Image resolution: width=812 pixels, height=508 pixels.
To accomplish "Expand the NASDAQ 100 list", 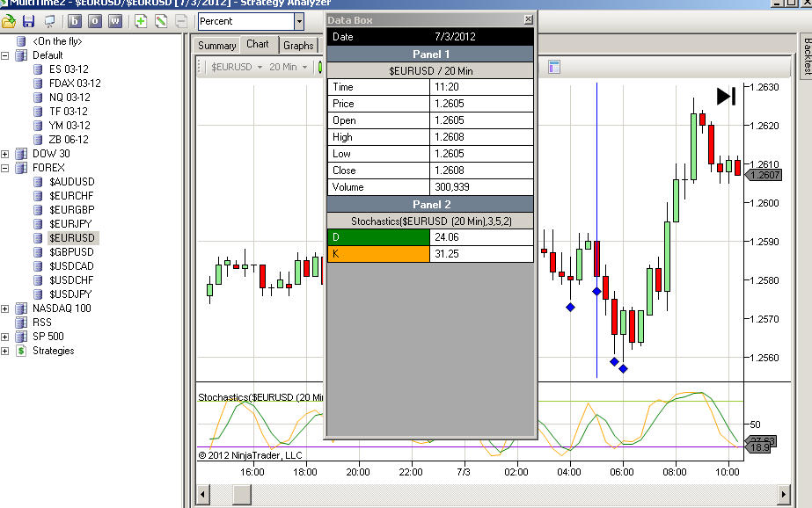I will click(5, 308).
